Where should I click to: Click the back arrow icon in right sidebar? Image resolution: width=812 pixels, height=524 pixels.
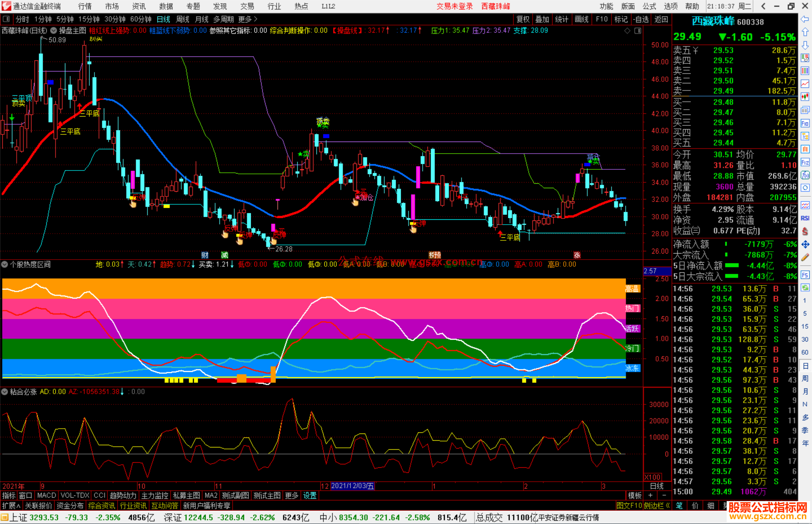(805, 19)
